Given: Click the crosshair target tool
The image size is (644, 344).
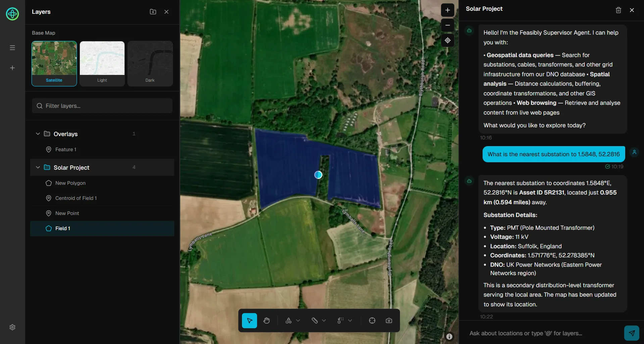Looking at the screenshot, I should point(372,320).
